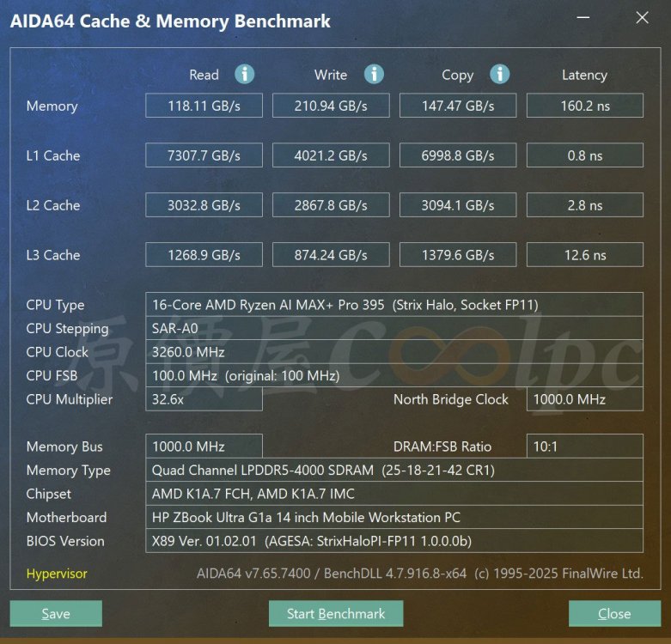Image resolution: width=671 pixels, height=644 pixels.
Task: Click the Write column header
Action: [331, 75]
